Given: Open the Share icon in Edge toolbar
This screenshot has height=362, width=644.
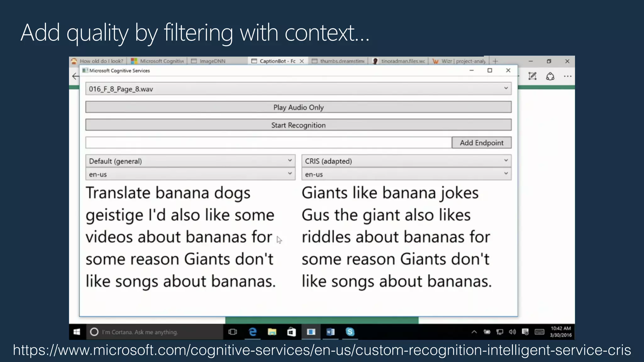Looking at the screenshot, I should coord(550,76).
